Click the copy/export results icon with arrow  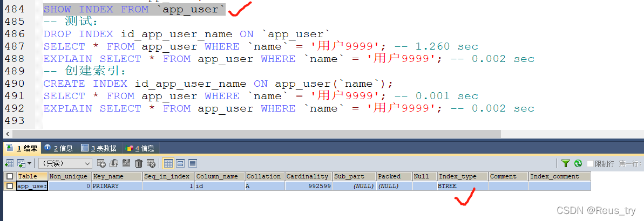click(21, 163)
